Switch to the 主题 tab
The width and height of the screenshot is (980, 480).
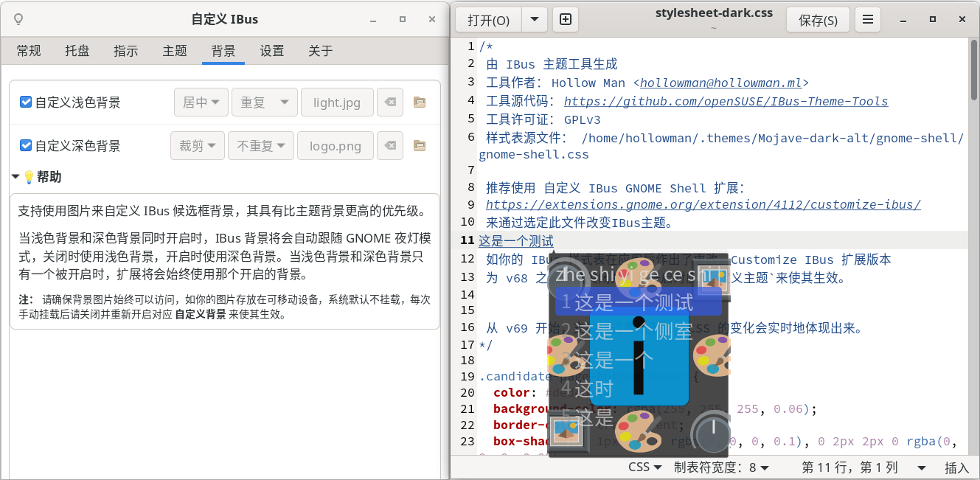coord(175,51)
